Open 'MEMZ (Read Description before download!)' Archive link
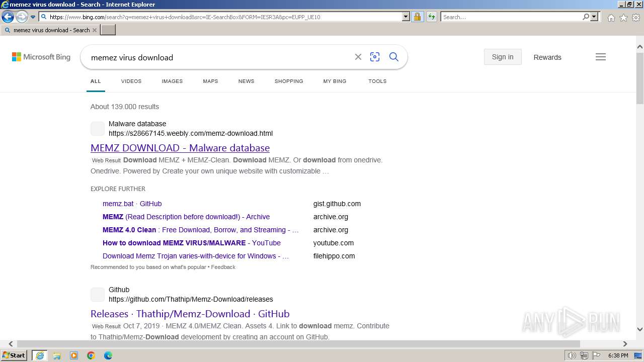Image resolution: width=644 pixels, height=362 pixels. (186, 217)
